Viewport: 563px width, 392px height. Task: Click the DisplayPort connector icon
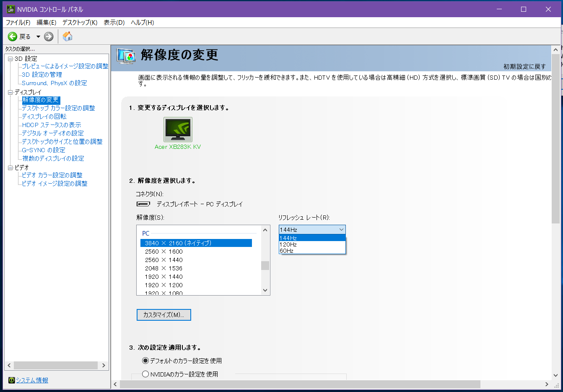click(143, 204)
